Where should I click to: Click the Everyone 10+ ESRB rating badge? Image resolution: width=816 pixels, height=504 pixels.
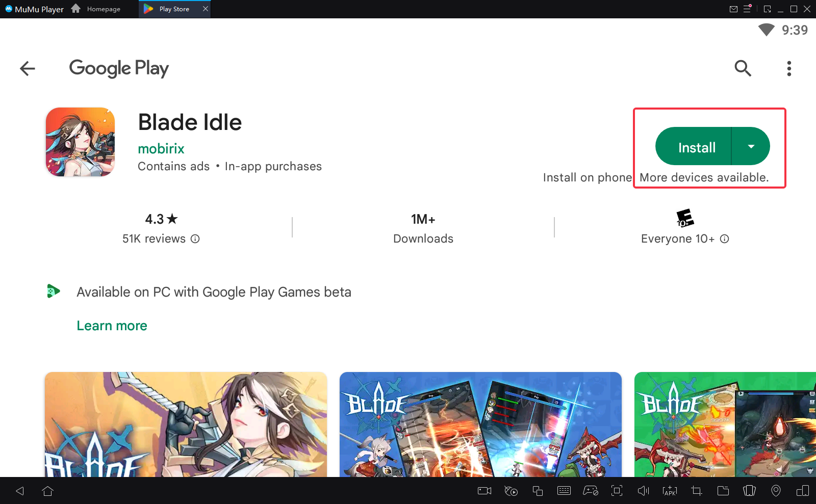(685, 218)
